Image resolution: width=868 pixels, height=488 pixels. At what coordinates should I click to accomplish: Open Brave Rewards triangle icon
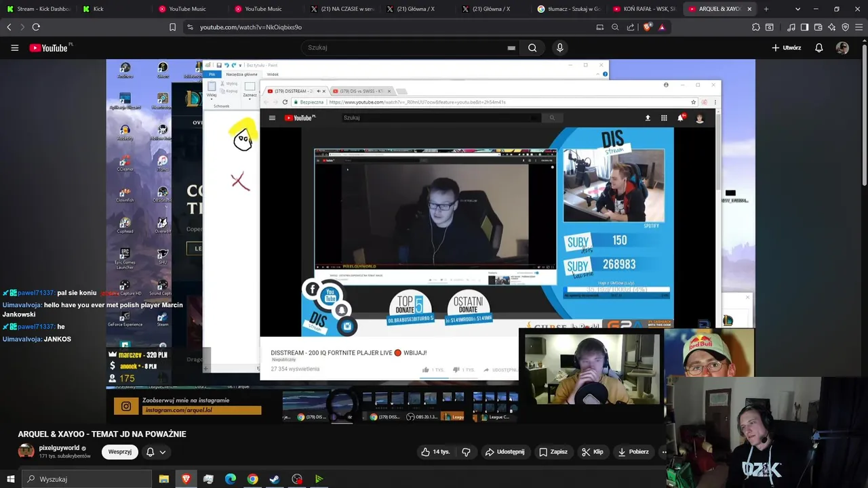click(662, 27)
